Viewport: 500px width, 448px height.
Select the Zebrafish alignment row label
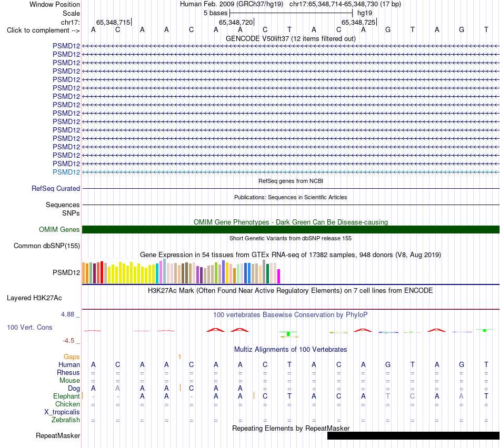66,420
